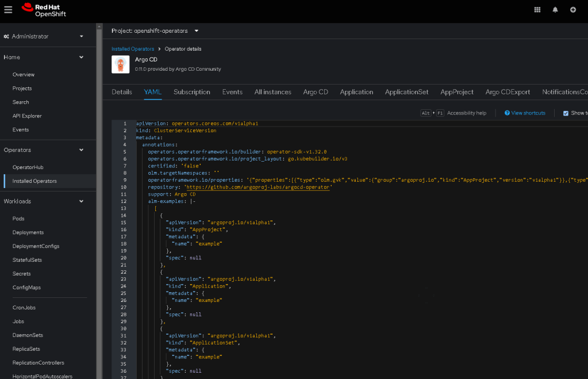588x379 pixels.
Task: Click the Accessibility help label
Action: coord(467,113)
